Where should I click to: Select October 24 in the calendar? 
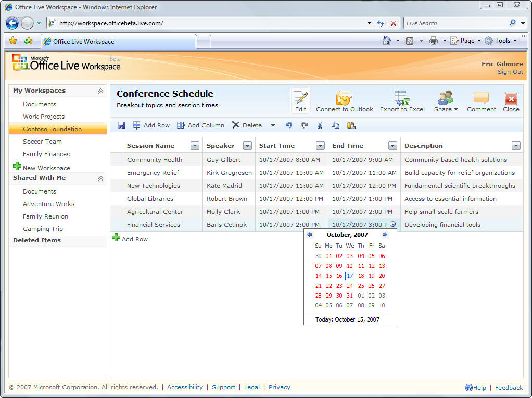pyautogui.click(x=350, y=286)
